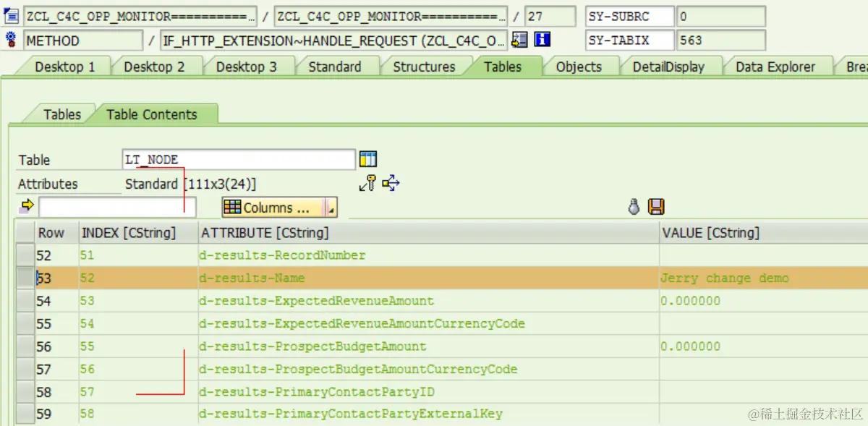The height and width of the screenshot is (426, 868).
Task: Select the Tables sub-tab
Action: click(x=62, y=114)
